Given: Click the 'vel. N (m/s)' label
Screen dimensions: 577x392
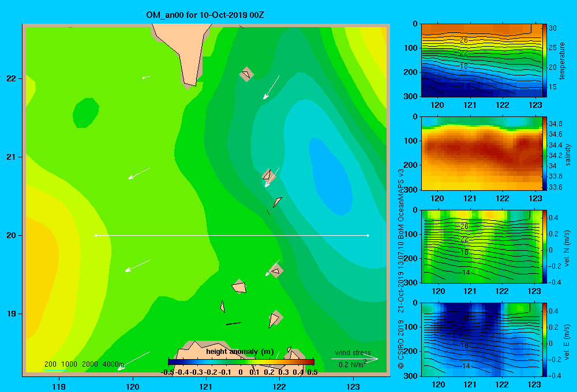Looking at the screenshot, I should pyautogui.click(x=567, y=248).
